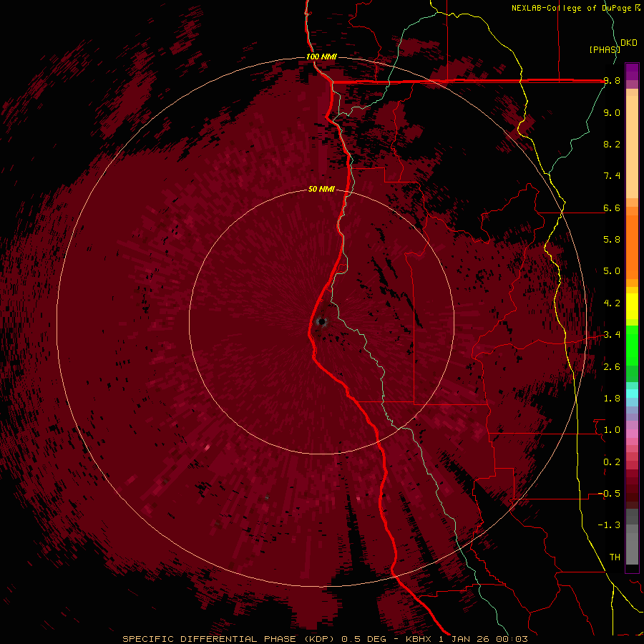Click the 0.5 DEG elevation text in the caption
Viewport: 644px width, 644px height.
click(364, 639)
